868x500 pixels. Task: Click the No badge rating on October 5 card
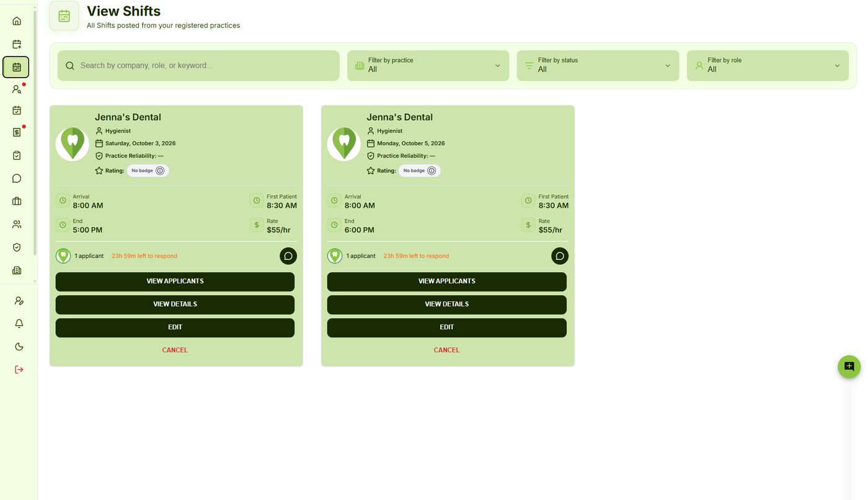419,171
